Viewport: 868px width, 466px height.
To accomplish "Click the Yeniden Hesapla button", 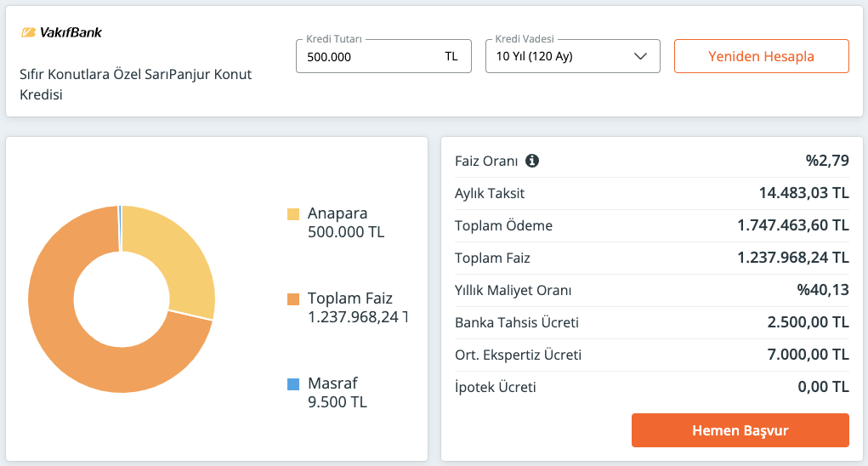I will pos(761,56).
